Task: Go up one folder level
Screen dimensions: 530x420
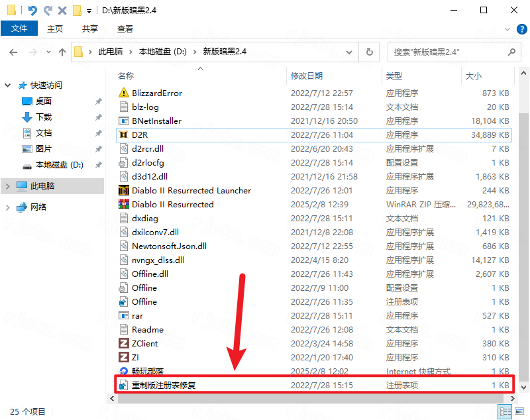Action: pos(62,52)
